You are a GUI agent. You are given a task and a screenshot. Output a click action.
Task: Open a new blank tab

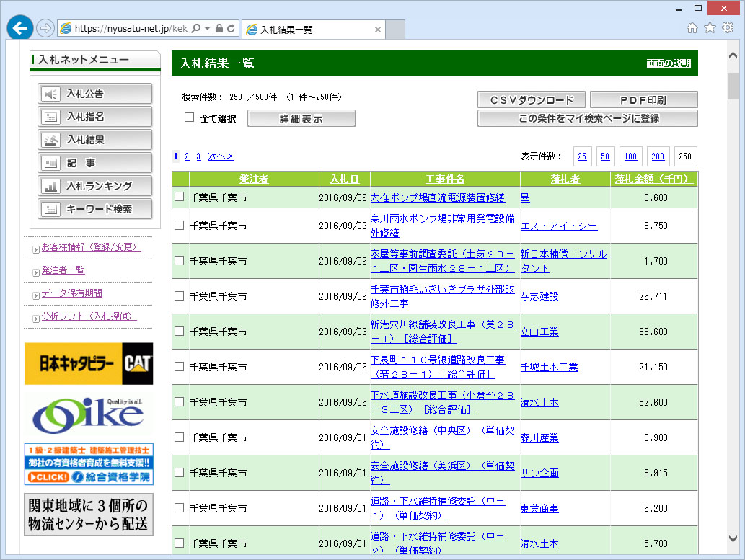tap(395, 30)
